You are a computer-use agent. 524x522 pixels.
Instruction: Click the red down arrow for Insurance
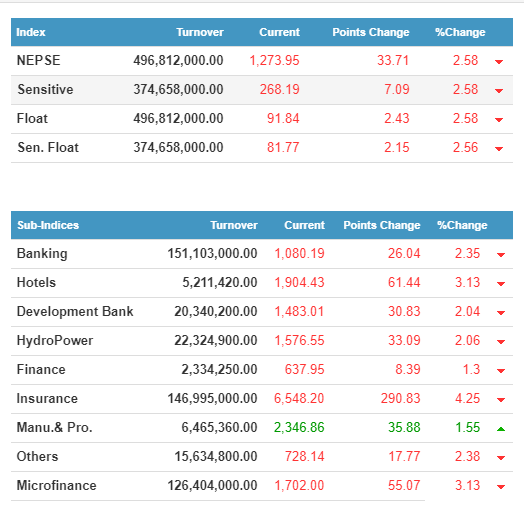click(x=501, y=400)
